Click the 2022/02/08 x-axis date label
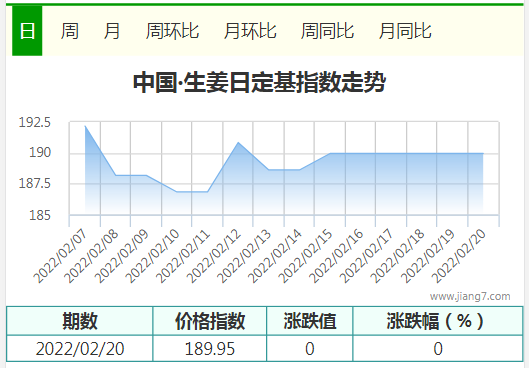 91,256
